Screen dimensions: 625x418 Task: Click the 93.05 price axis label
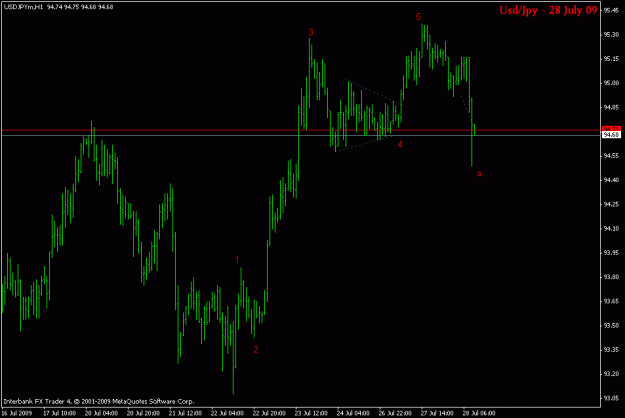point(611,398)
